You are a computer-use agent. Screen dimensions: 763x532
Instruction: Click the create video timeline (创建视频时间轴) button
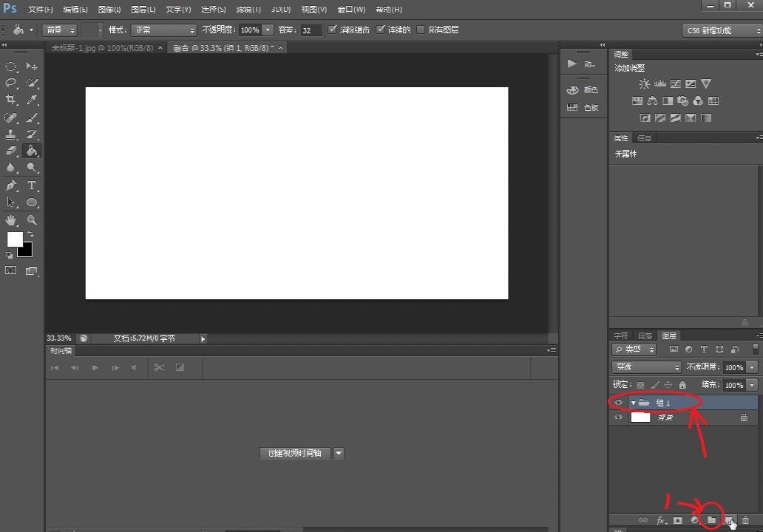coord(295,453)
